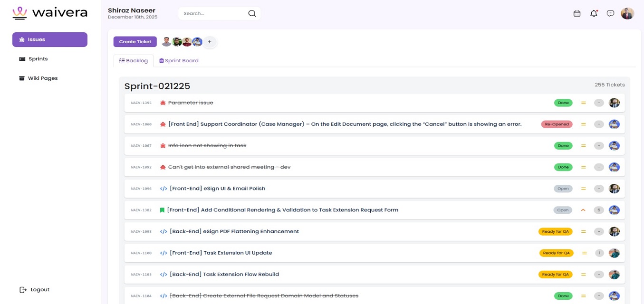Open Re-Opened status badge on WAIV-1060

[x=557, y=124]
